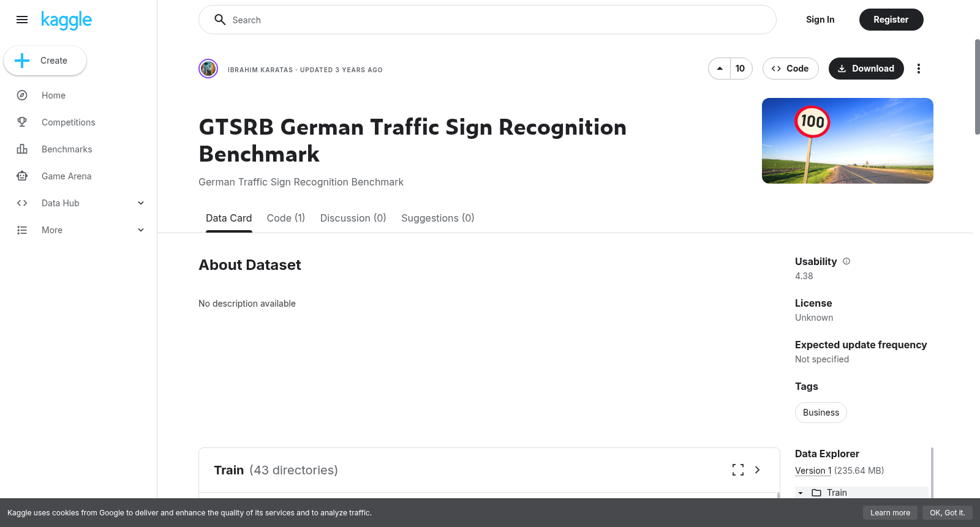Click the Ibrahim Karatas author name

point(260,70)
